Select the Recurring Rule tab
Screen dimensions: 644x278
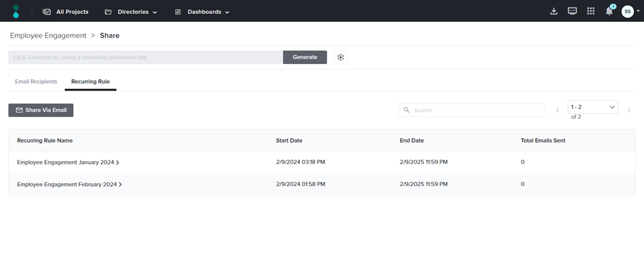point(90,82)
